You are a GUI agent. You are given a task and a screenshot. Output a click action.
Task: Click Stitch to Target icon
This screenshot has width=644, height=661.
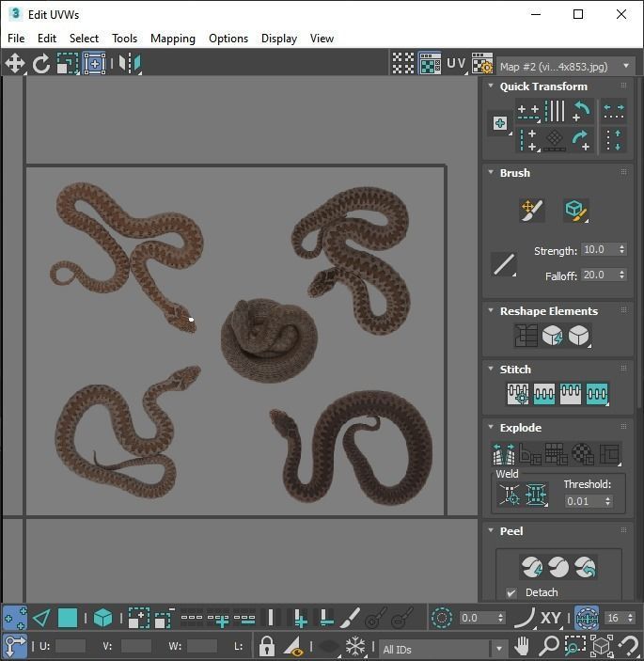[x=518, y=393]
